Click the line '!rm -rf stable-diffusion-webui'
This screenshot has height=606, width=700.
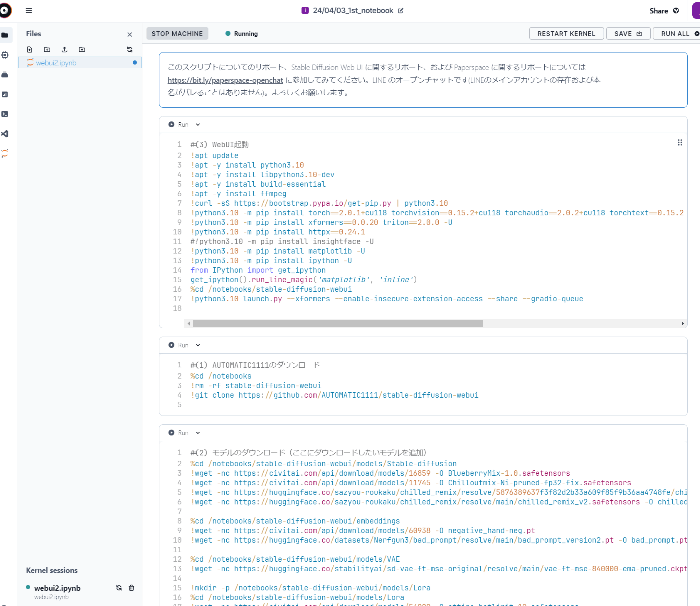click(x=256, y=386)
